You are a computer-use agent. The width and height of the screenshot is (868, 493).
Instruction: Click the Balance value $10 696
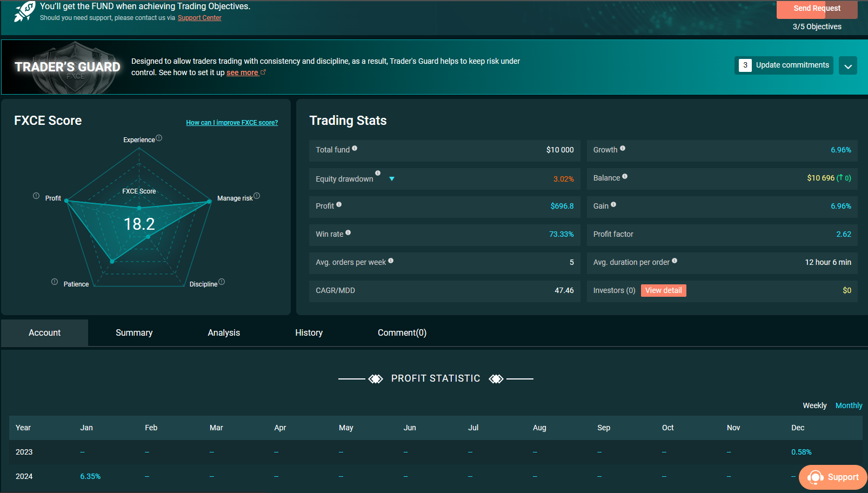(x=820, y=178)
